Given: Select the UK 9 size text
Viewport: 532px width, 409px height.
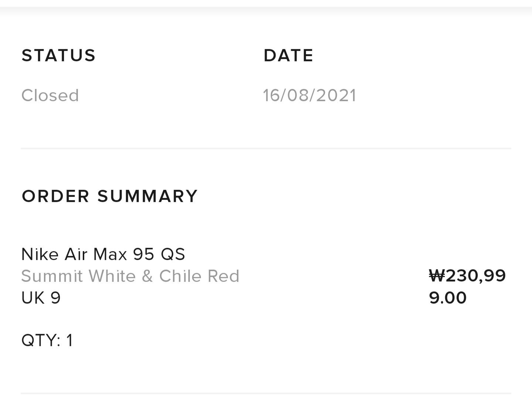Looking at the screenshot, I should 41,298.
